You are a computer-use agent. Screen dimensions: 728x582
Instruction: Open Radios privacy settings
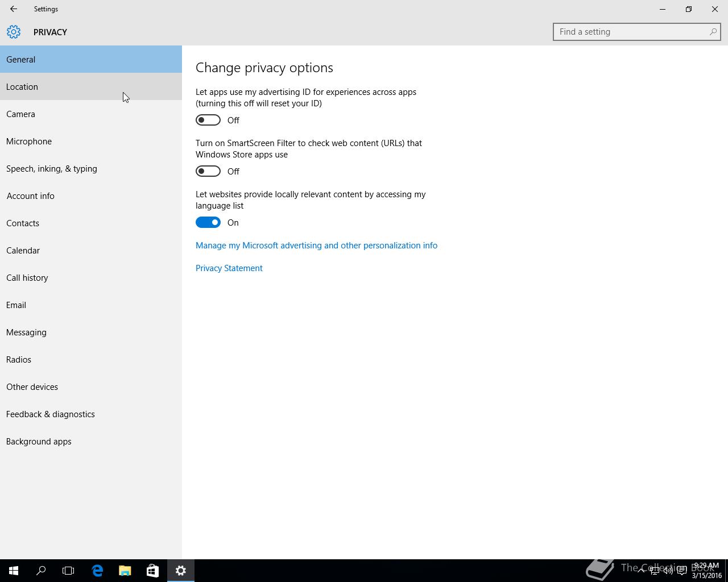(91, 359)
